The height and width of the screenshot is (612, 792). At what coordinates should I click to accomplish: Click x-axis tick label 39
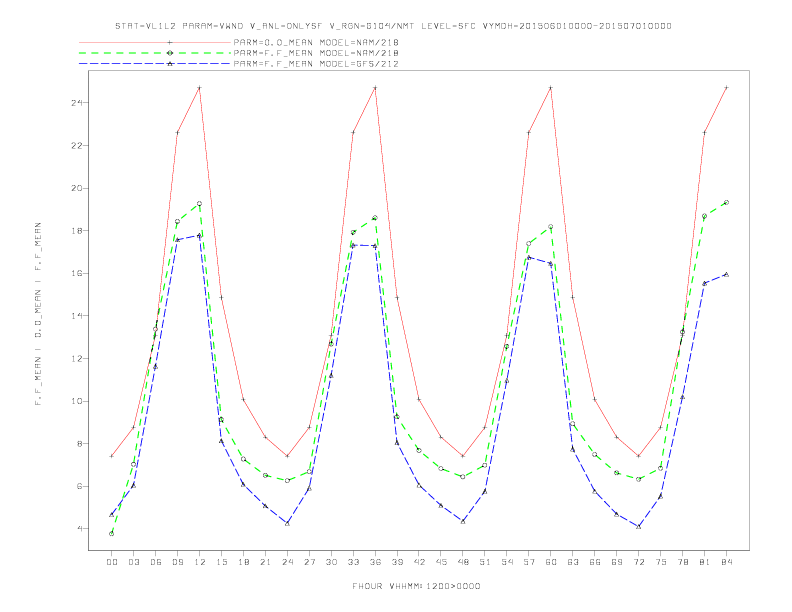[x=397, y=562]
